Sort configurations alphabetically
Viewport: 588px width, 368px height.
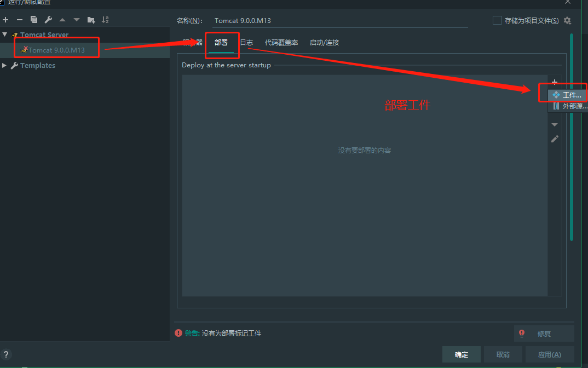pos(105,20)
